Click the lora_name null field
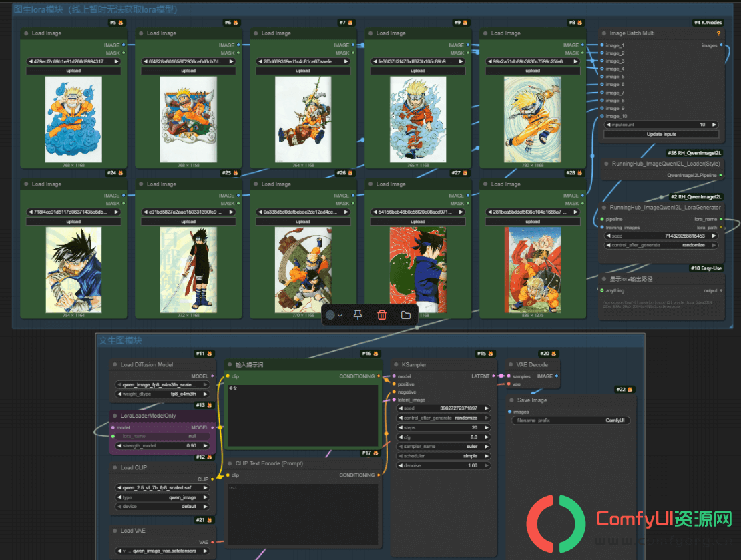Image resolution: width=741 pixels, height=560 pixels. [163, 436]
